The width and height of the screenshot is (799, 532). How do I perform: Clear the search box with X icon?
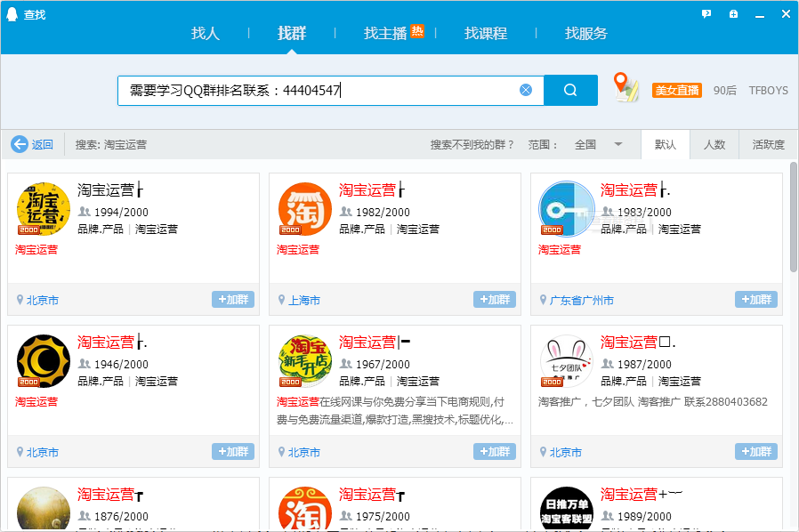tap(526, 90)
